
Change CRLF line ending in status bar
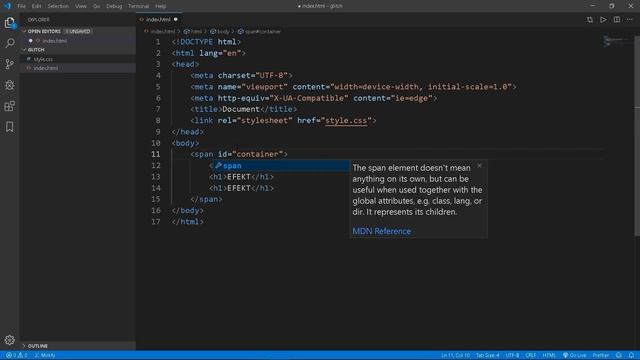click(x=531, y=355)
